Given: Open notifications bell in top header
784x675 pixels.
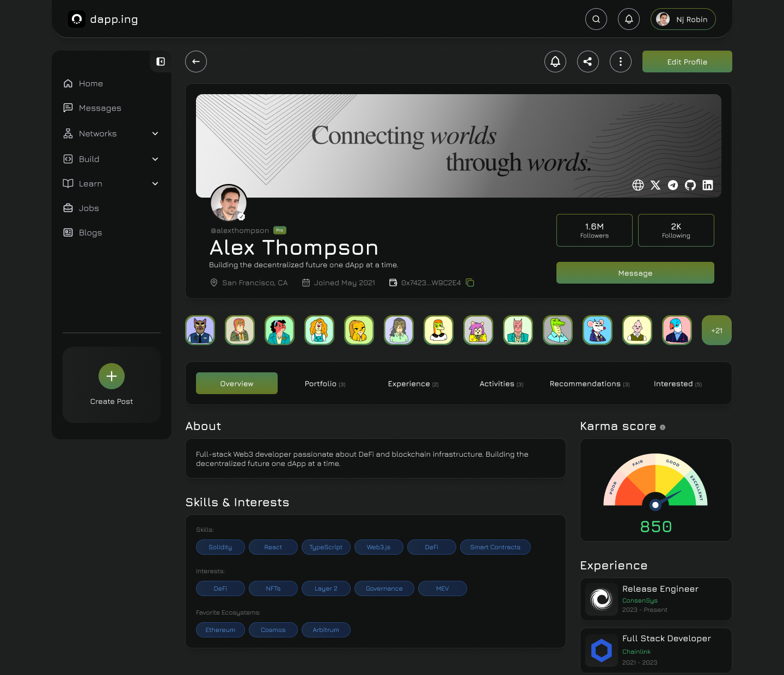Looking at the screenshot, I should pyautogui.click(x=629, y=19).
